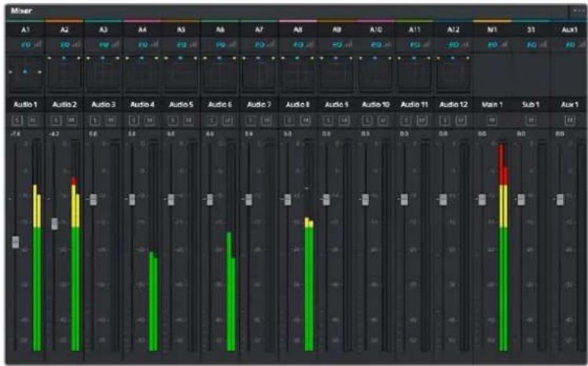Click the Audio 8 fader handle
Screen dimensions: 588x366
pos(288,200)
